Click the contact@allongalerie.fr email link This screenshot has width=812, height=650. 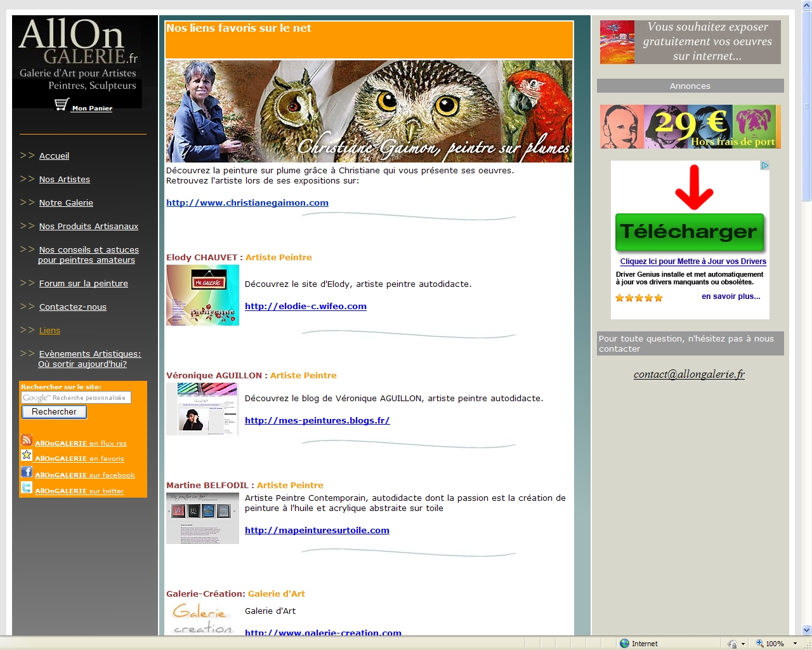pyautogui.click(x=689, y=374)
